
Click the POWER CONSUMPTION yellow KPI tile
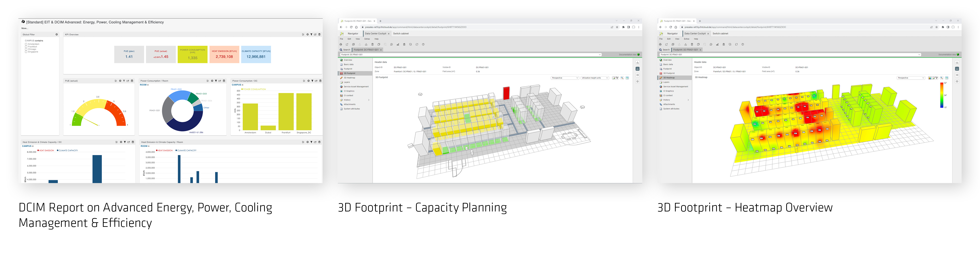coord(193,54)
